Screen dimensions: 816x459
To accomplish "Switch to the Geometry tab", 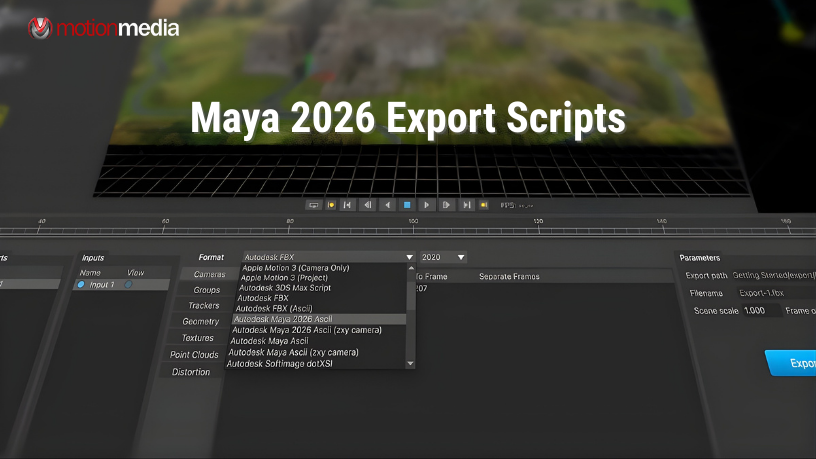I will (200, 322).
